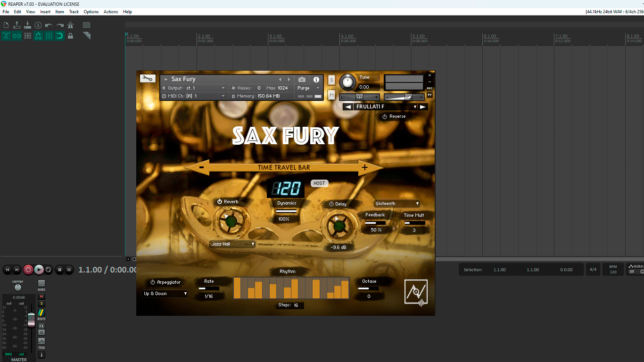Click the Redo arrow icon
Screen dimensions: 644x362
pyautogui.click(x=60, y=25)
